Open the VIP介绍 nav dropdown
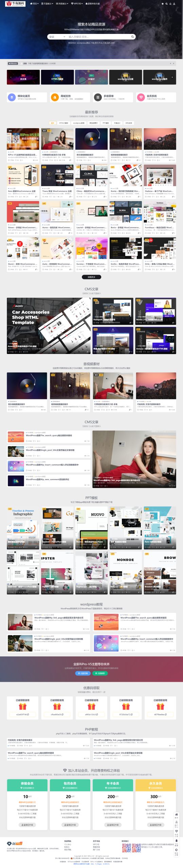 click(x=77, y=4)
